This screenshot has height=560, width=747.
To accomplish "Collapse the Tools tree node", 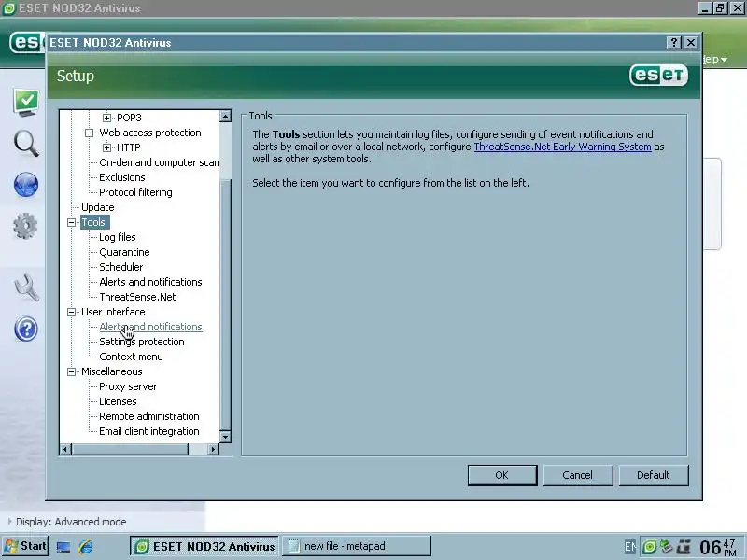I will click(72, 222).
